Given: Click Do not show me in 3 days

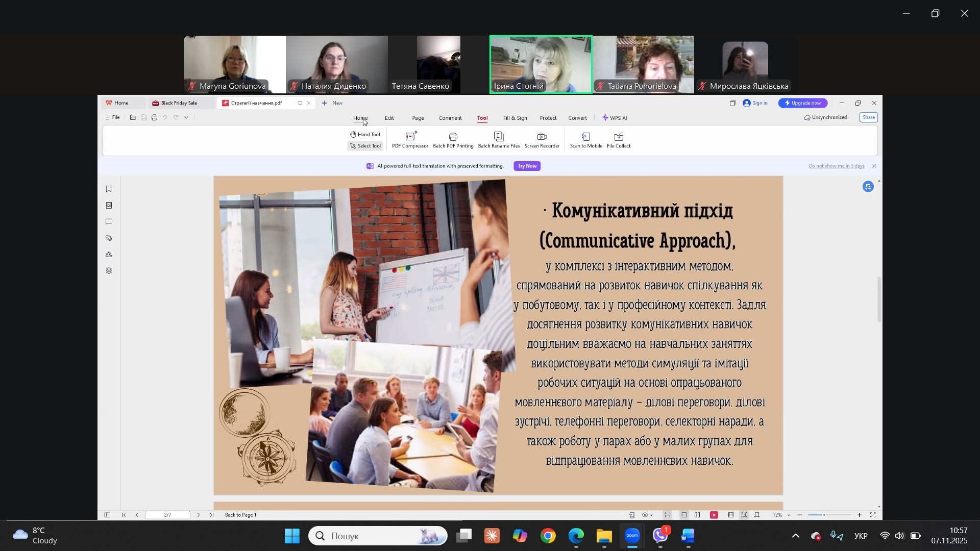Looking at the screenshot, I should 836,166.
